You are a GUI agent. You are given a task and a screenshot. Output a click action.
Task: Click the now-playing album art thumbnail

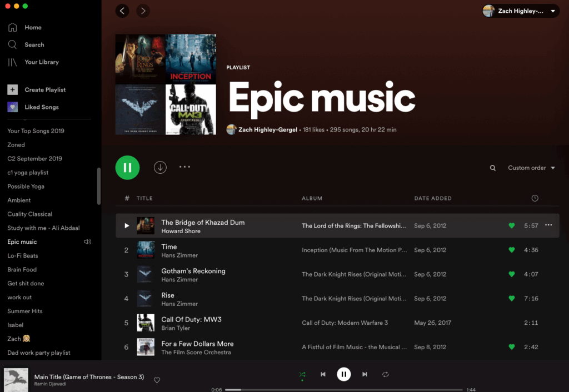point(16,380)
